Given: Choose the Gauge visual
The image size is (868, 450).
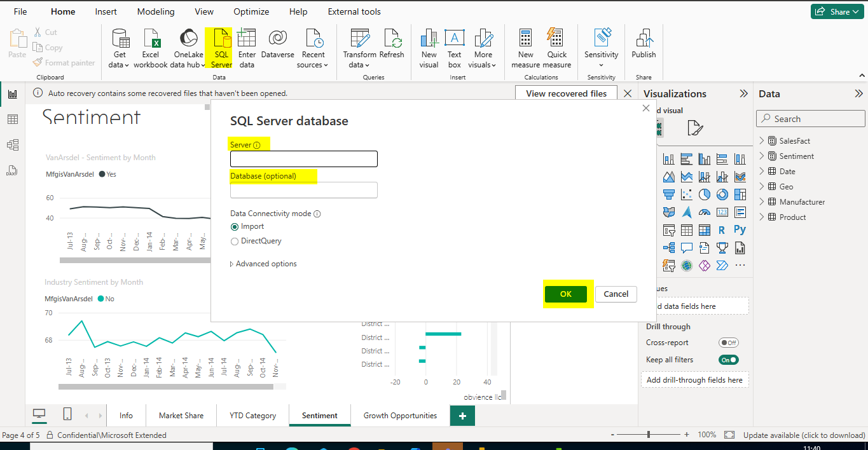Looking at the screenshot, I should click(704, 212).
